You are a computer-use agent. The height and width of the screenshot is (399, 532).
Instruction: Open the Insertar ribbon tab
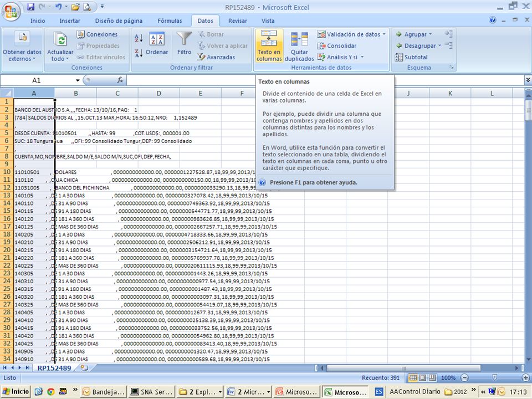[x=70, y=21]
